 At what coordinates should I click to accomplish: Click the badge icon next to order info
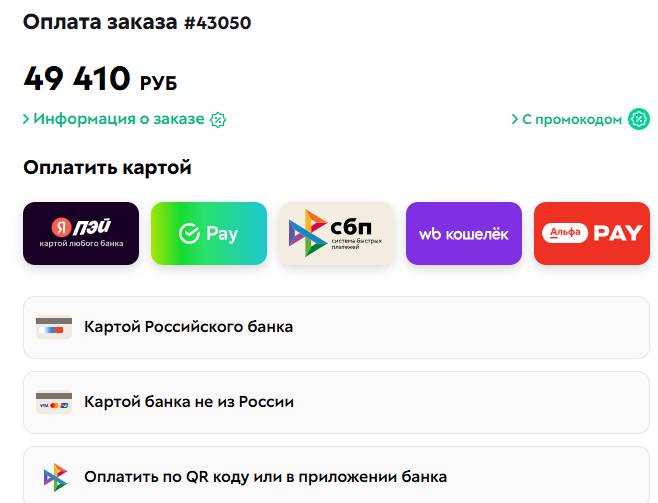click(218, 119)
